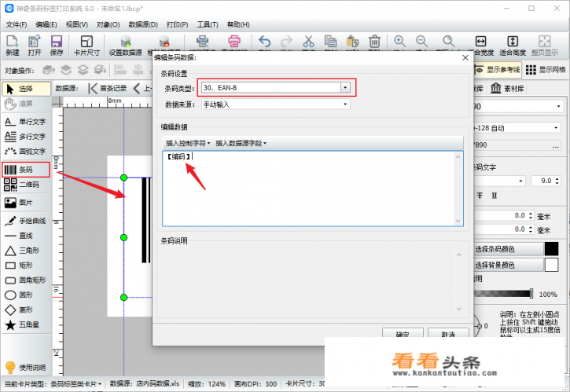The width and height of the screenshot is (570, 392).
Task: Select the barcode (条码) tool
Action: [x=26, y=170]
